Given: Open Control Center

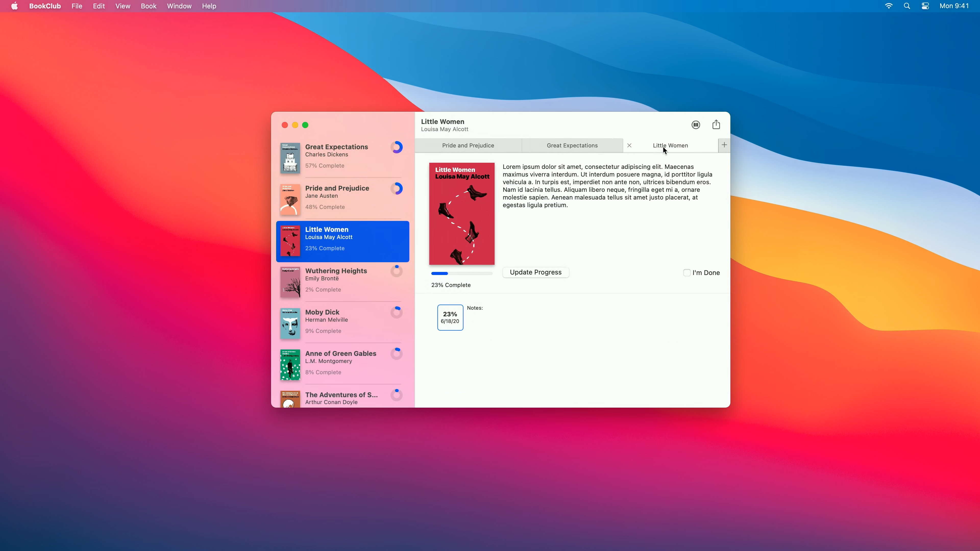Looking at the screenshot, I should pos(925,6).
